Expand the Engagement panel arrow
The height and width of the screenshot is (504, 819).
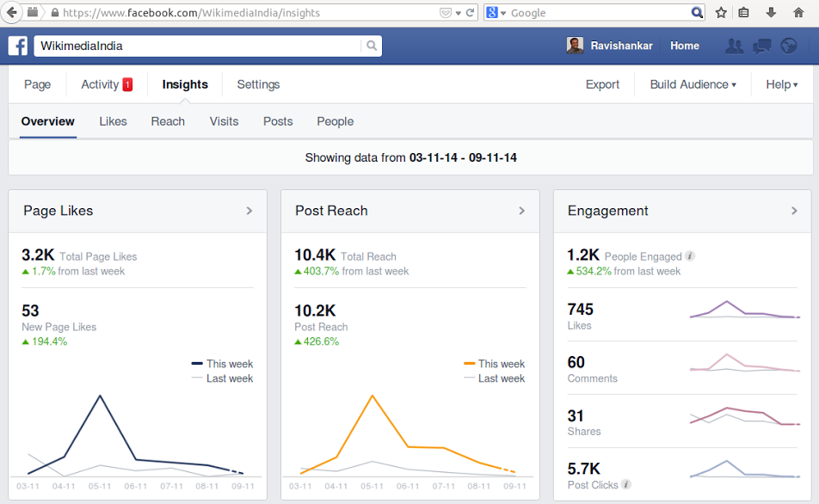(x=794, y=211)
